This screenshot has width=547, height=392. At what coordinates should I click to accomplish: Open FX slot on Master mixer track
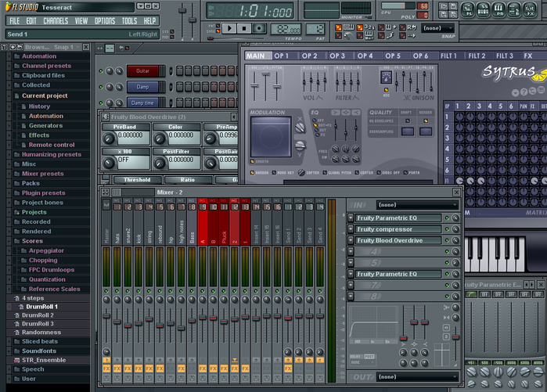pyautogui.click(x=106, y=369)
